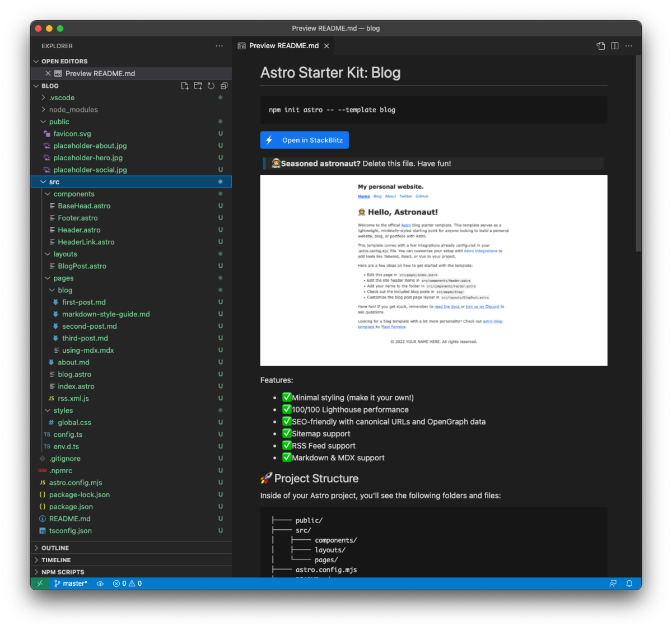Open about.md page file
The height and width of the screenshot is (630, 672).
(131, 362)
